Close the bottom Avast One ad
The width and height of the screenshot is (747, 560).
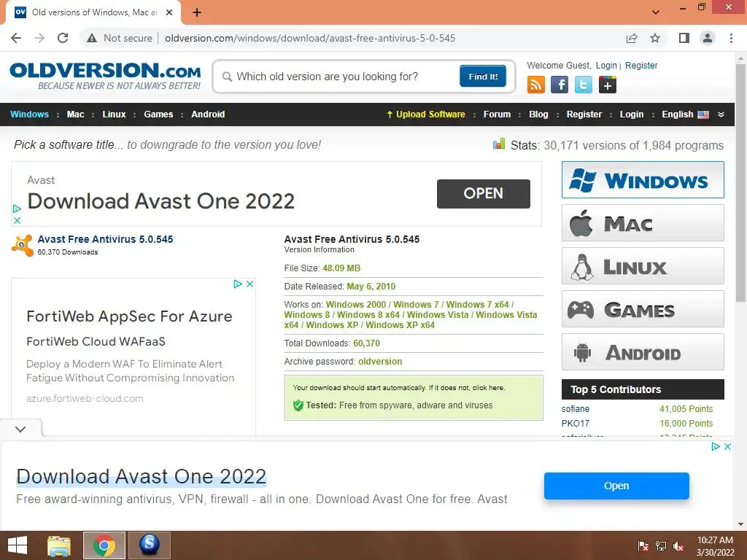727,447
